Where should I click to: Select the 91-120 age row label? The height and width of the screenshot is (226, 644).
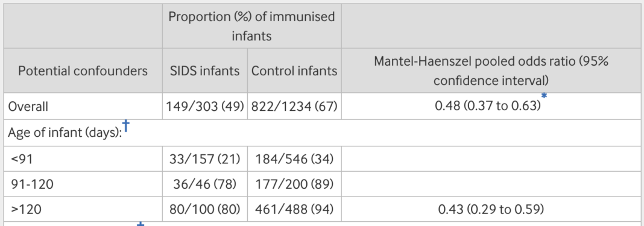[33, 184]
